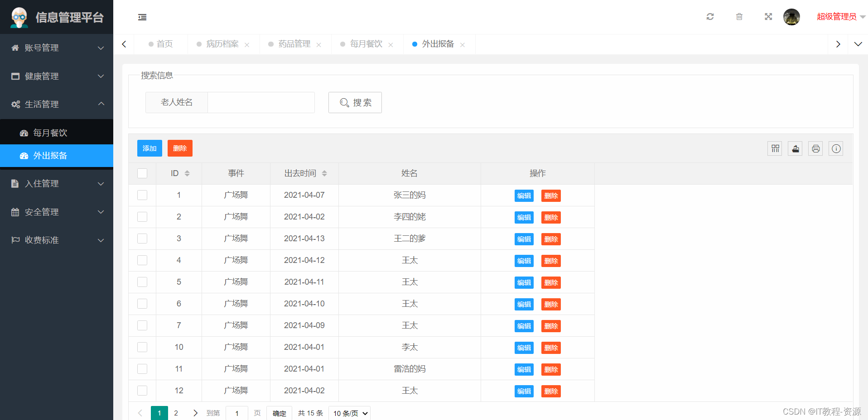Edit the 雷浩的妈 record
The height and width of the screenshot is (420, 868).
point(524,369)
